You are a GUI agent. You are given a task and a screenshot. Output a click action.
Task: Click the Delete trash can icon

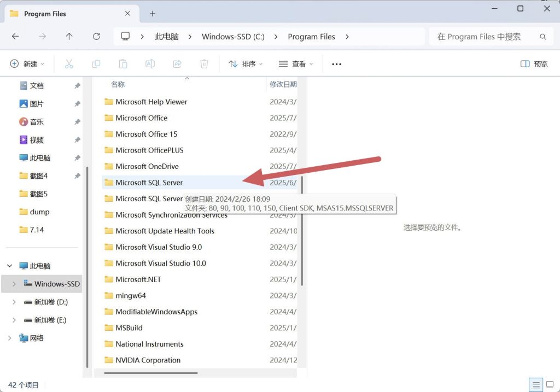(x=204, y=64)
